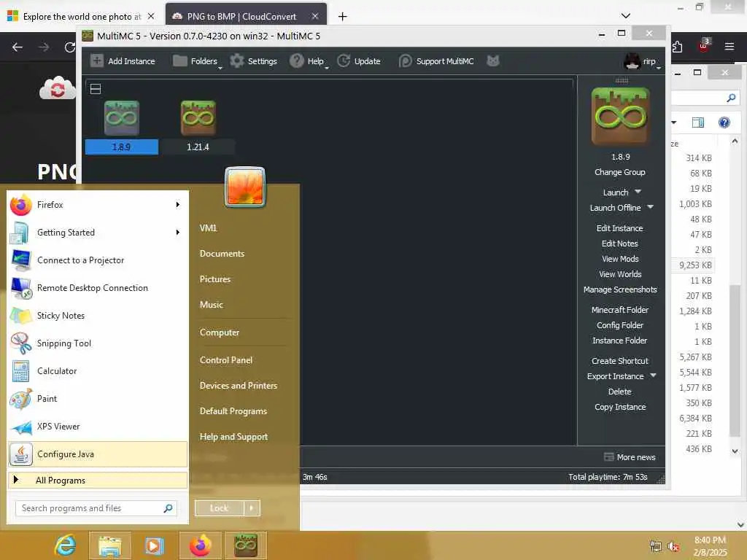Image resolution: width=747 pixels, height=560 pixels.
Task: Open Getting Started in Start menu
Action: [97, 233]
